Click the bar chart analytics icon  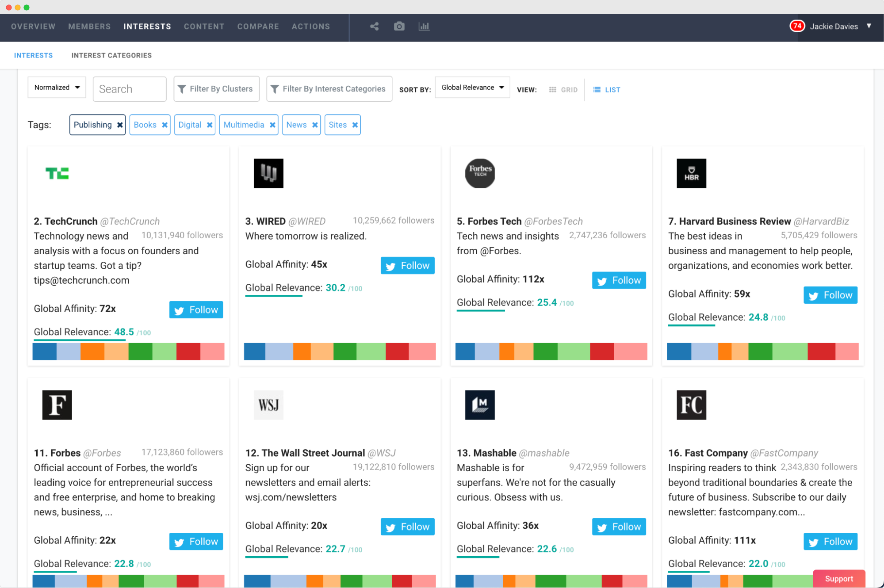click(423, 26)
